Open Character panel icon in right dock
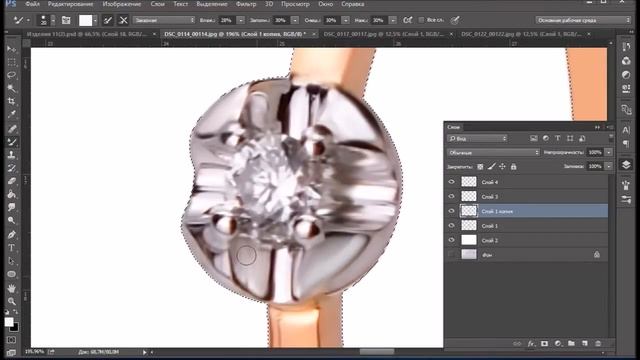The height and width of the screenshot is (360, 640). tap(626, 130)
